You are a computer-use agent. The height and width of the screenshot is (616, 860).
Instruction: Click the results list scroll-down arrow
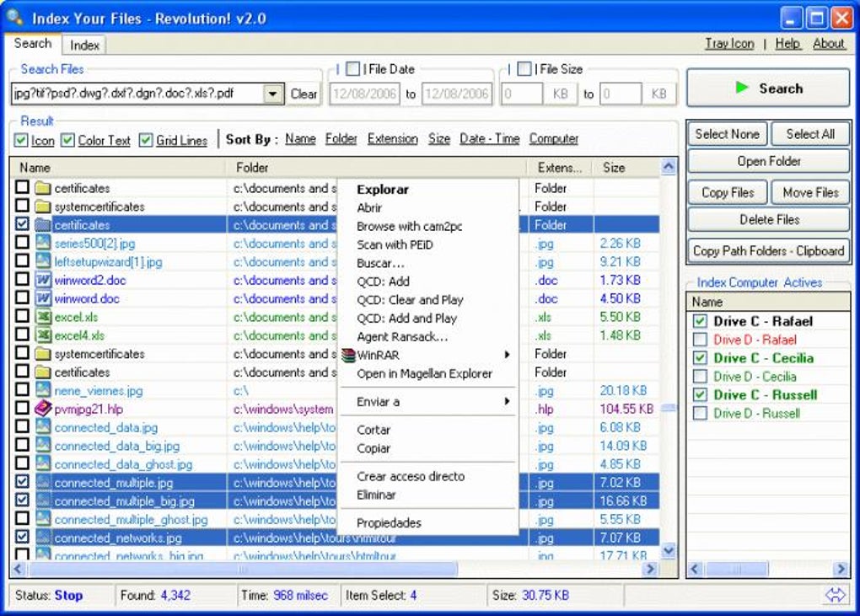[669, 550]
